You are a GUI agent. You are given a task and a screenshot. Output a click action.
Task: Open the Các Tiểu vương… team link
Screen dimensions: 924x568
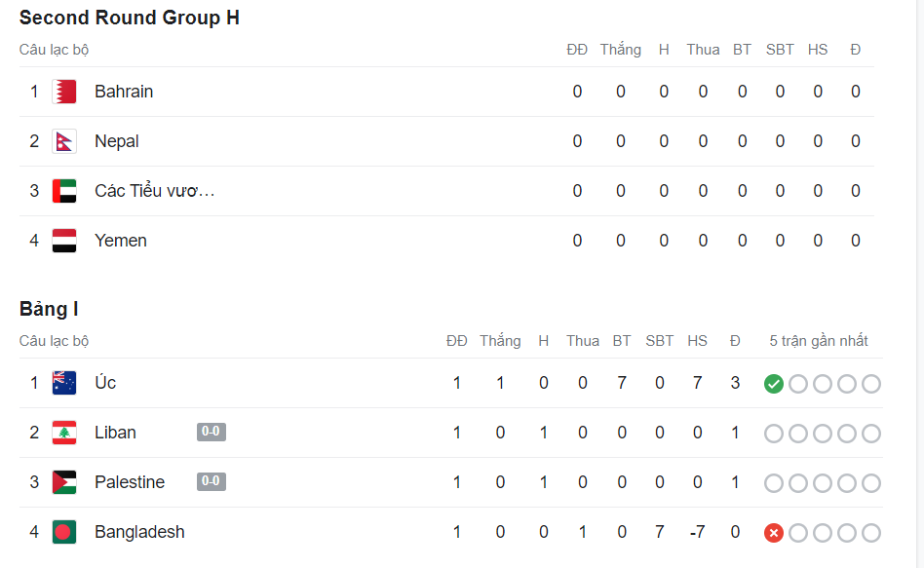click(x=154, y=191)
